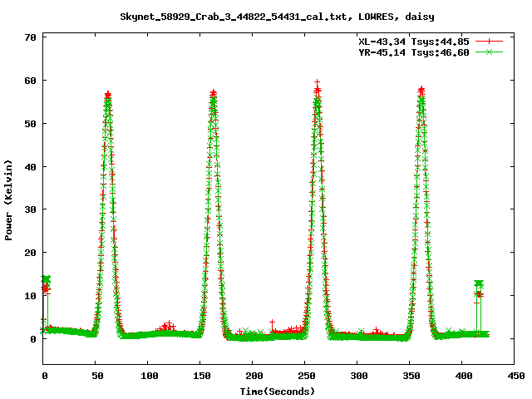Click x-axis tick label "300"
This screenshot has width=532, height=399.
[359, 376]
